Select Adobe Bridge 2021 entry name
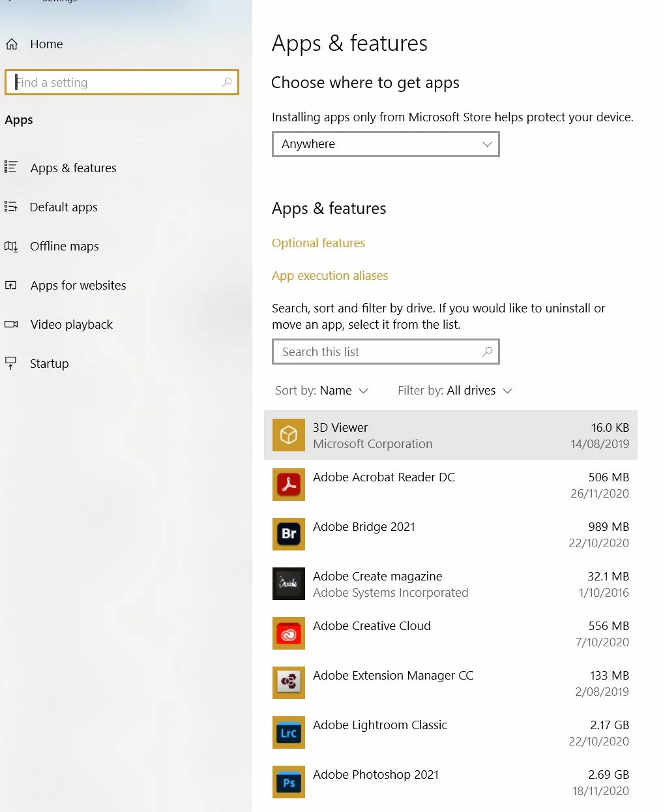This screenshot has height=812, width=663. click(364, 526)
